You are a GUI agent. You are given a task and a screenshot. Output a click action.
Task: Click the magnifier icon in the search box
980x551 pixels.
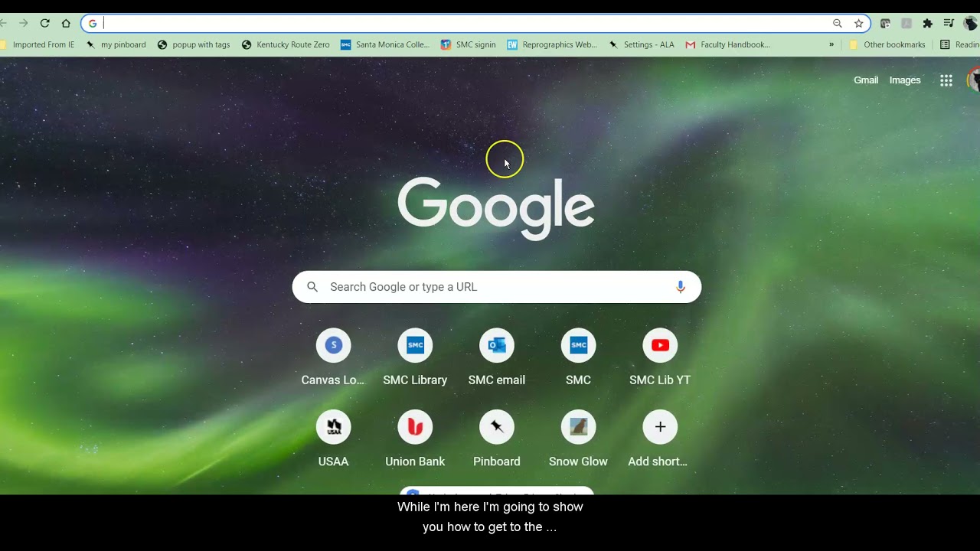(312, 287)
